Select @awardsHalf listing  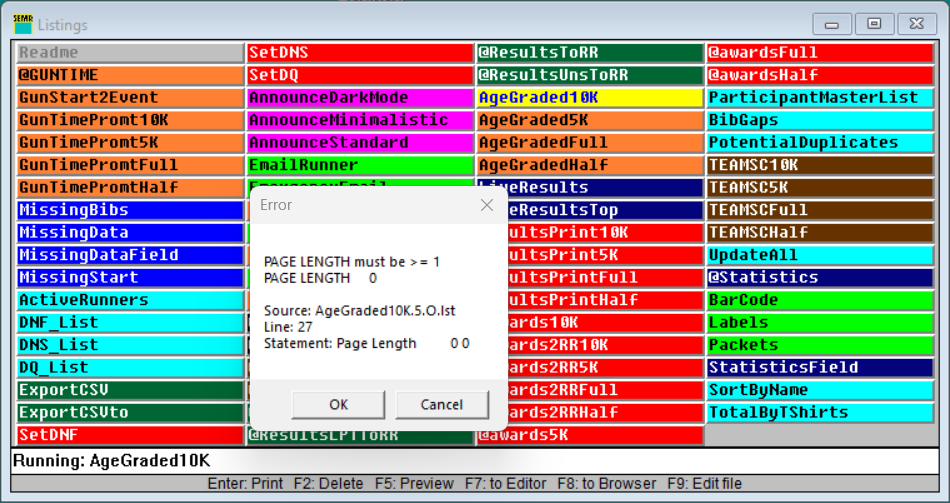(820, 75)
